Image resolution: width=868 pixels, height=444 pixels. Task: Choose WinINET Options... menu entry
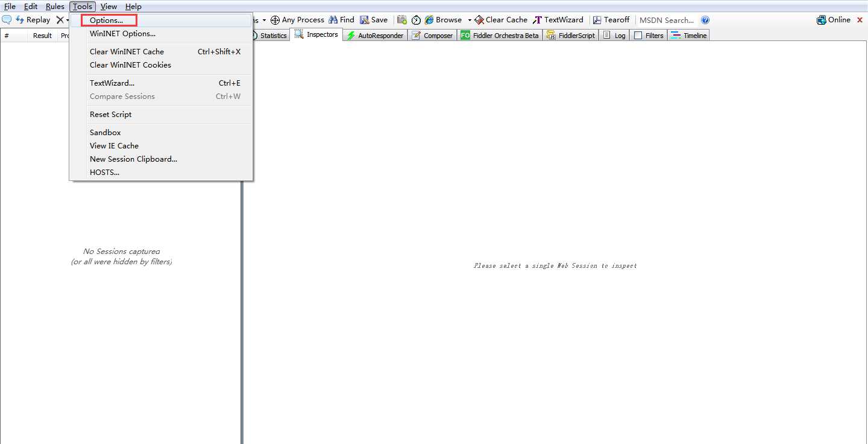coord(161,34)
